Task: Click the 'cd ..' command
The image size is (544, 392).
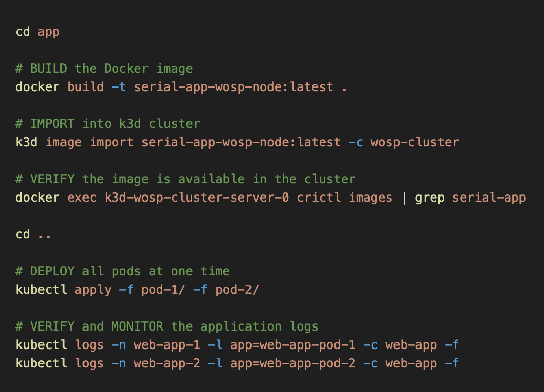Action: 31,234
